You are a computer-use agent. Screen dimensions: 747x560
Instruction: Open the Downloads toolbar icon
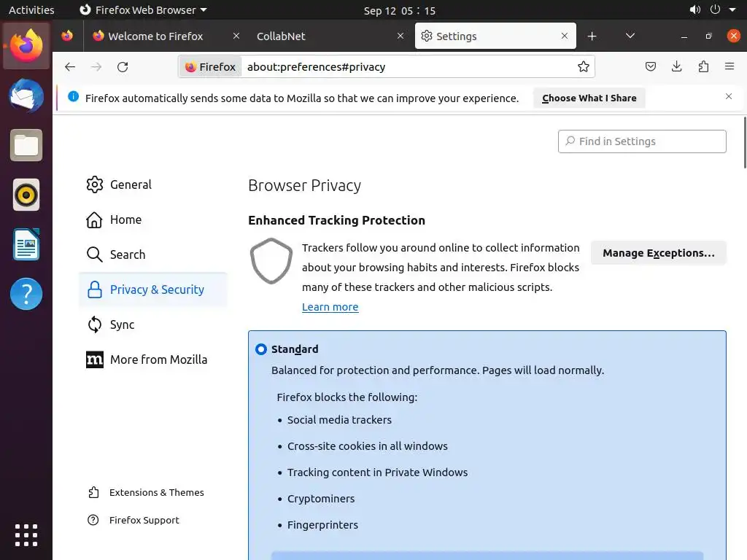(677, 67)
